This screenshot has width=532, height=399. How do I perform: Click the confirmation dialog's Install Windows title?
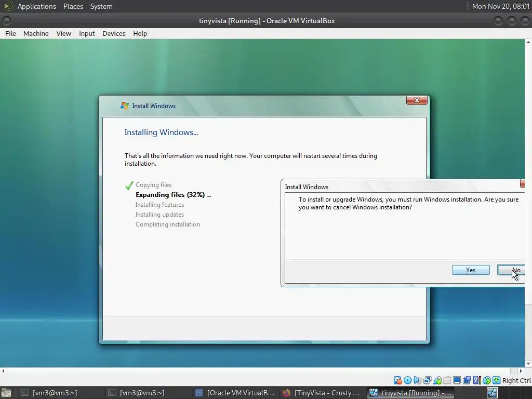(307, 187)
